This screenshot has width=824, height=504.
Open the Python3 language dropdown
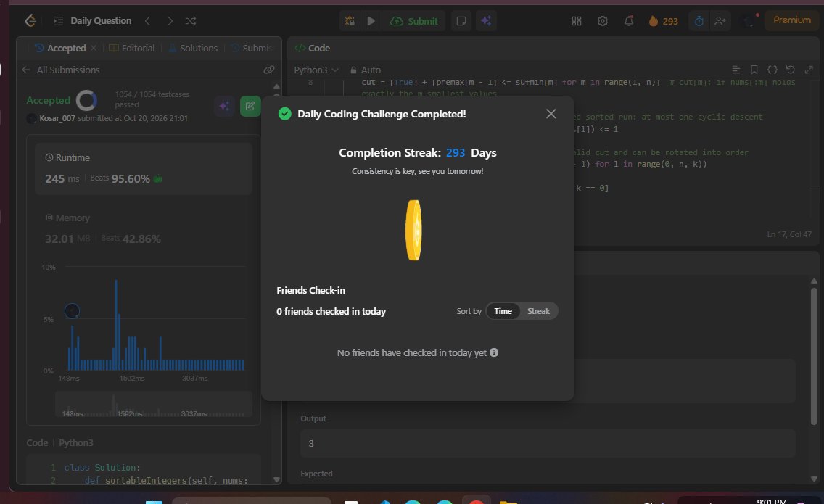[x=316, y=70]
